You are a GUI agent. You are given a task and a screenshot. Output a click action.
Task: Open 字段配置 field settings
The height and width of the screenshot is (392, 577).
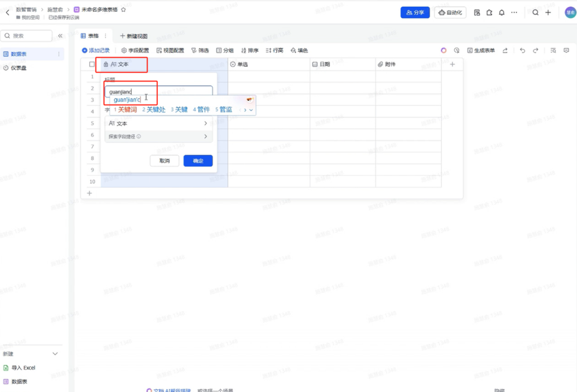(135, 50)
